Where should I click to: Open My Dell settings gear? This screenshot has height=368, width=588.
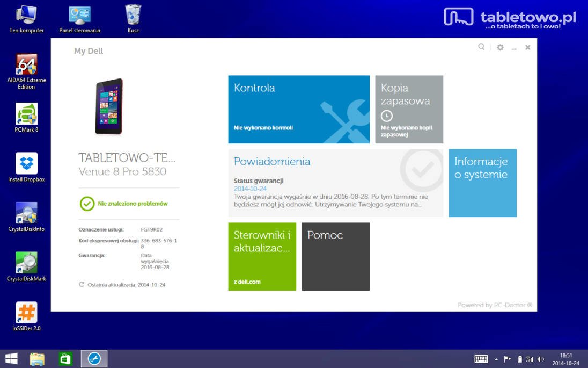(500, 47)
